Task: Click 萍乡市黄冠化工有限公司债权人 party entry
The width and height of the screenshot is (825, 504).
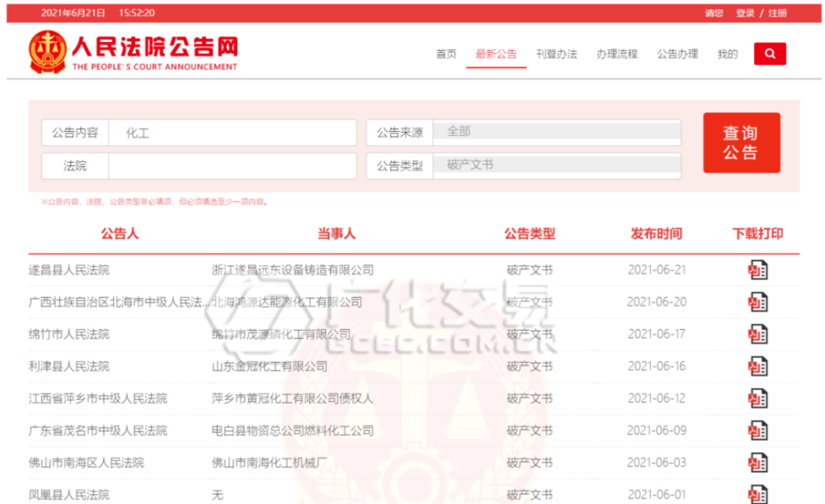Action: tap(293, 398)
